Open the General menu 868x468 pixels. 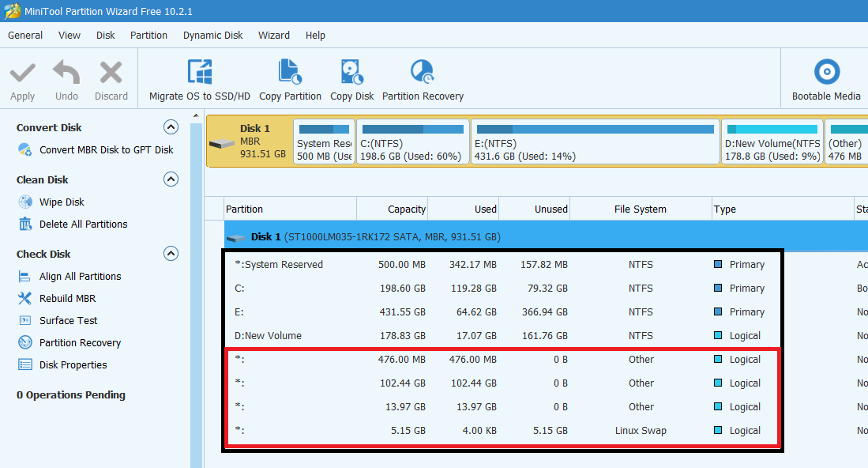point(25,35)
